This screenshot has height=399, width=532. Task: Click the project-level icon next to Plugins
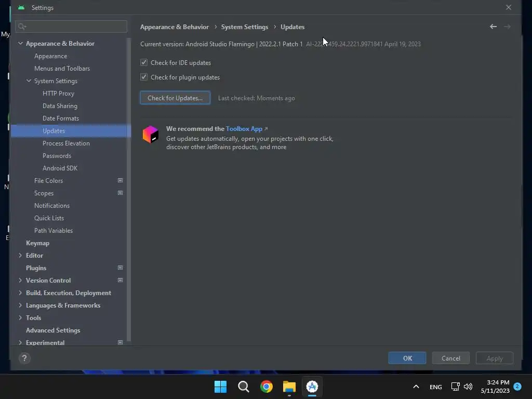[x=120, y=268]
